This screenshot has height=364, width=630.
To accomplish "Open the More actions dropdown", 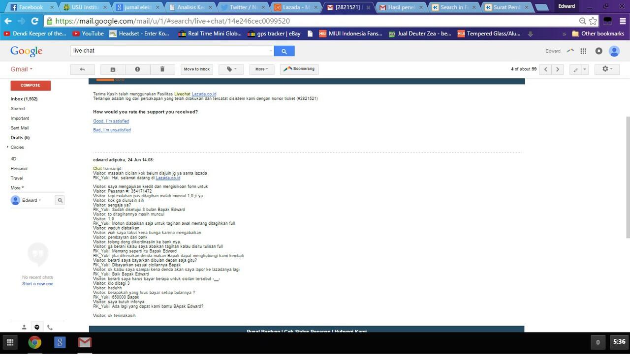I will click(x=262, y=69).
